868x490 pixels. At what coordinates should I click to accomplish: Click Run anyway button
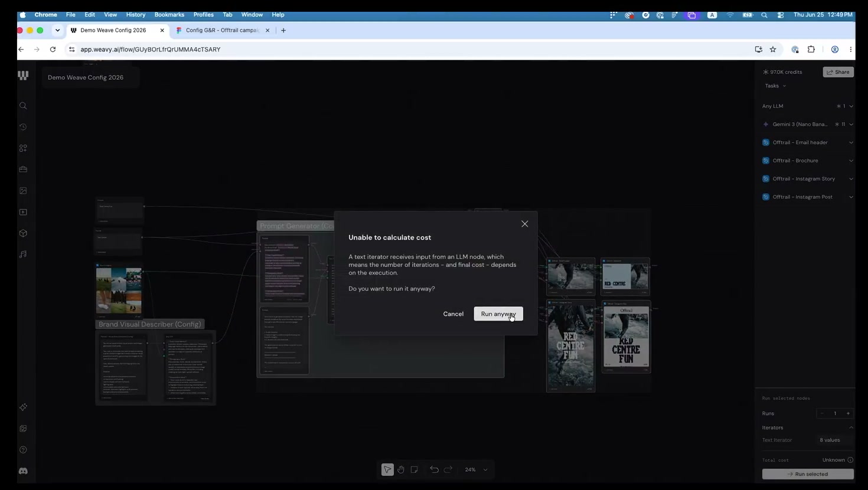coord(498,314)
